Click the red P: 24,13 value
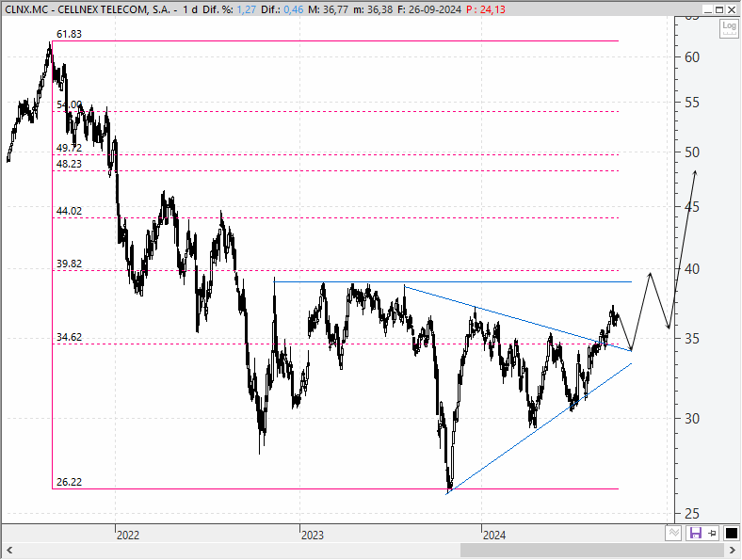The width and height of the screenshot is (742, 560). 486,9
